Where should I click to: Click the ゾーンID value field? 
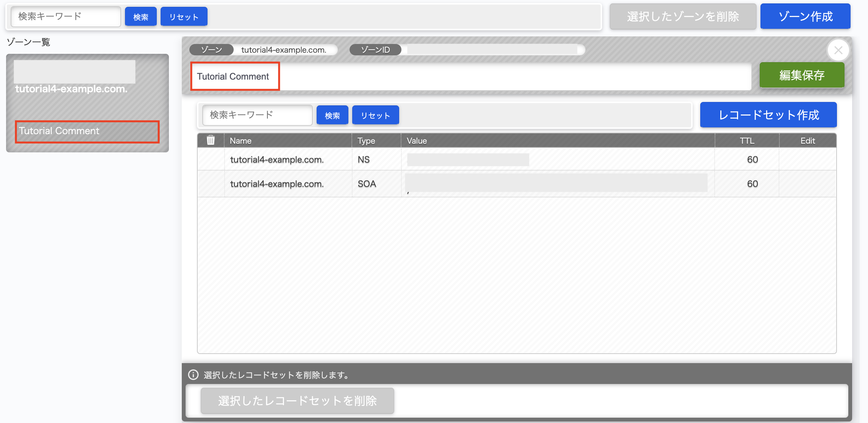pos(492,50)
